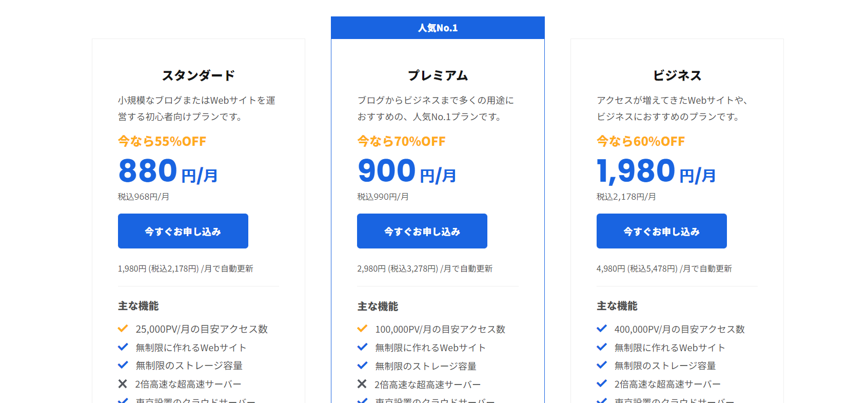Click the Premium plan apply now button

coord(422,231)
